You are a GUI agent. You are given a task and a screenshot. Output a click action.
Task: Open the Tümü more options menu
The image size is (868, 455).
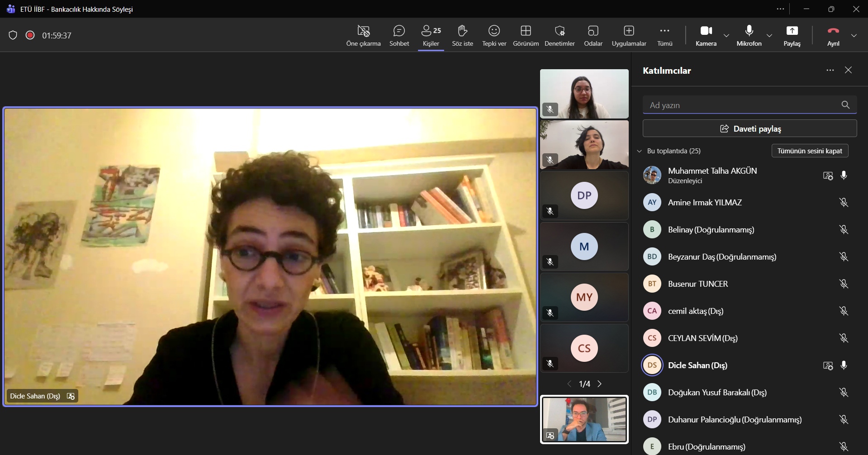pos(664,35)
